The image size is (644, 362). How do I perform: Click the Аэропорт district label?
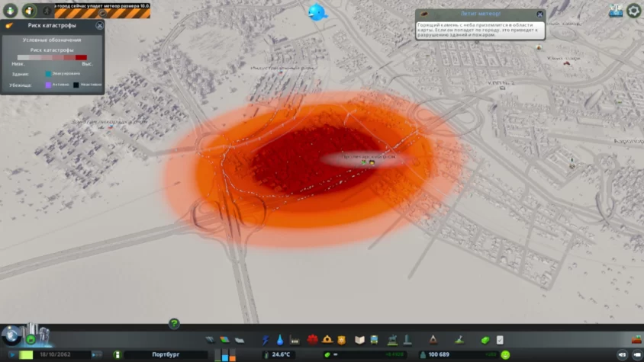[629, 141]
